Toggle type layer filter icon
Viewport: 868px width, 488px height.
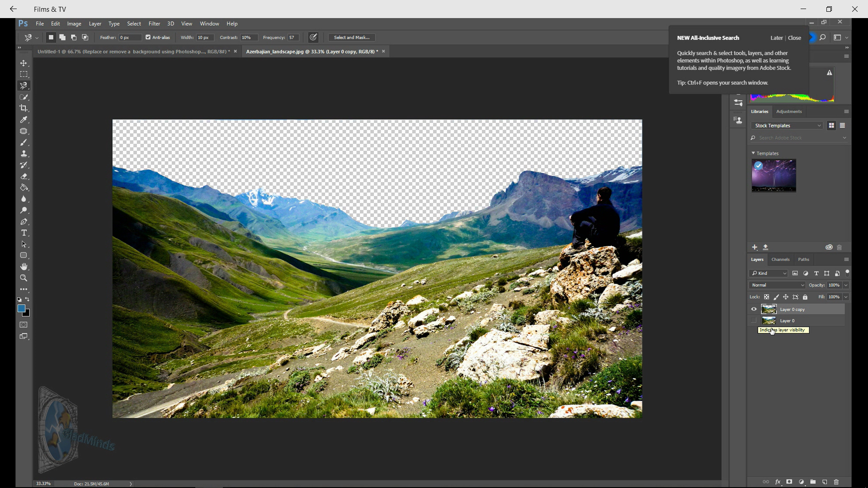tap(816, 273)
